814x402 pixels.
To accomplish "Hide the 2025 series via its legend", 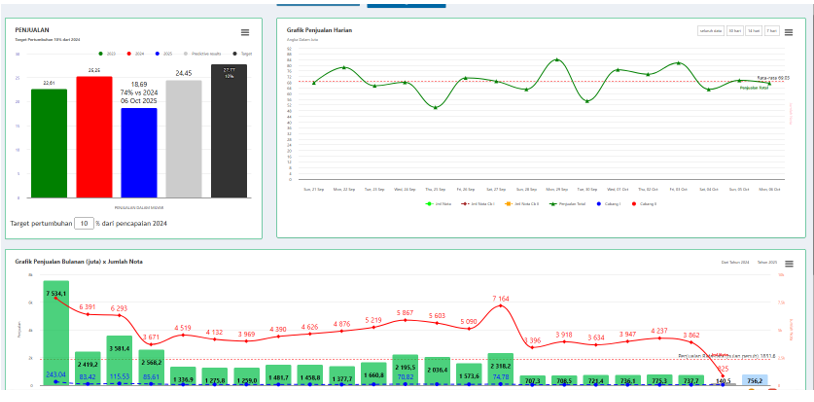I will tap(158, 53).
